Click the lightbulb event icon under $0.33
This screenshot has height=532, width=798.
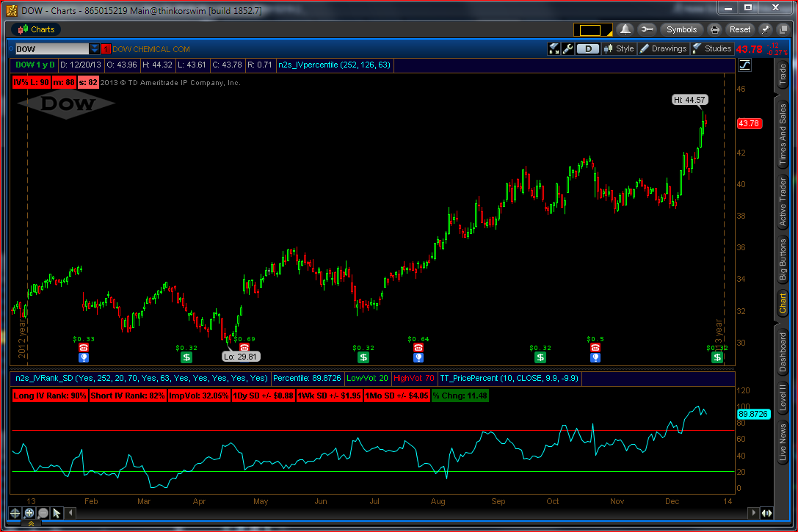point(84,357)
